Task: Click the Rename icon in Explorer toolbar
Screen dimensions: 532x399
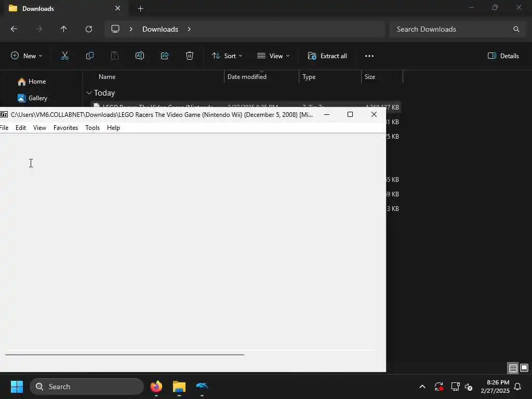Action: point(140,56)
